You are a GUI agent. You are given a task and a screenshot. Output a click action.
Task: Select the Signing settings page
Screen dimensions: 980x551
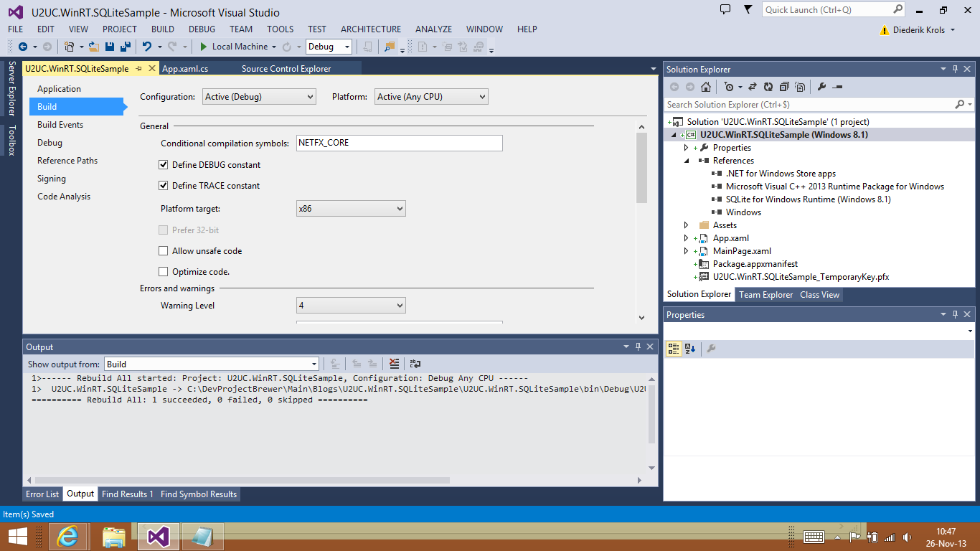(52, 179)
